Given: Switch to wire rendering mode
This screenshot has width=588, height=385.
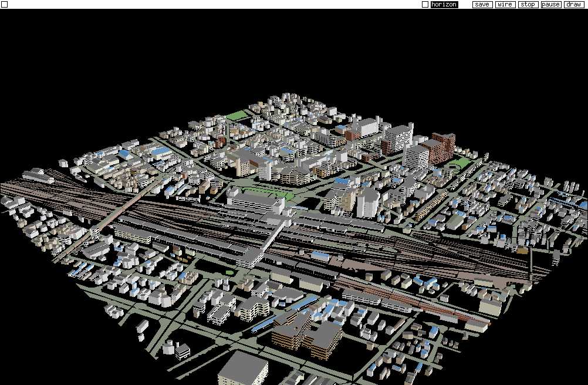Looking at the screenshot, I should point(505,5).
